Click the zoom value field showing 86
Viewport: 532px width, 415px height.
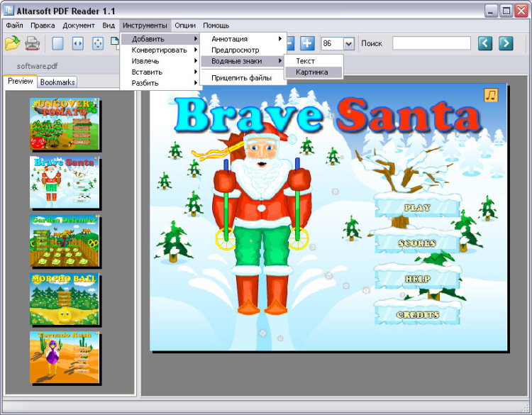[x=332, y=44]
